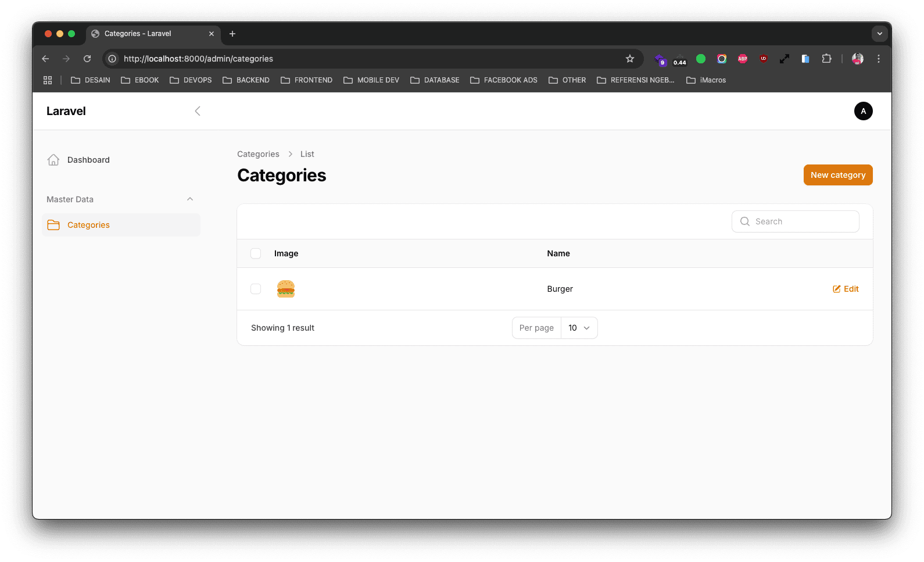Collapse the sidebar using the chevron

198,111
